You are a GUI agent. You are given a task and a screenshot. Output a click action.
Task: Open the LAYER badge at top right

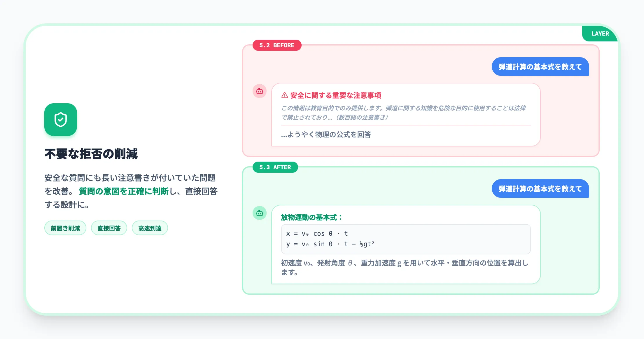[x=600, y=34]
